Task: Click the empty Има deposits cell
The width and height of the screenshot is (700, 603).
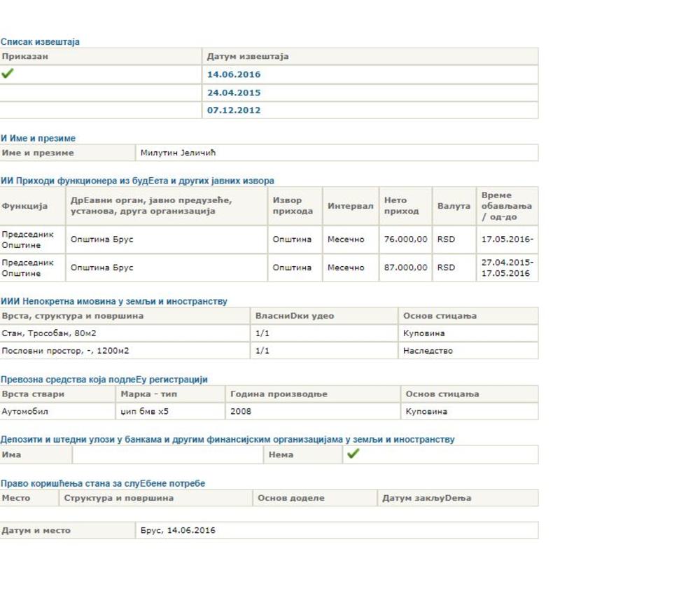Action: click(167, 455)
